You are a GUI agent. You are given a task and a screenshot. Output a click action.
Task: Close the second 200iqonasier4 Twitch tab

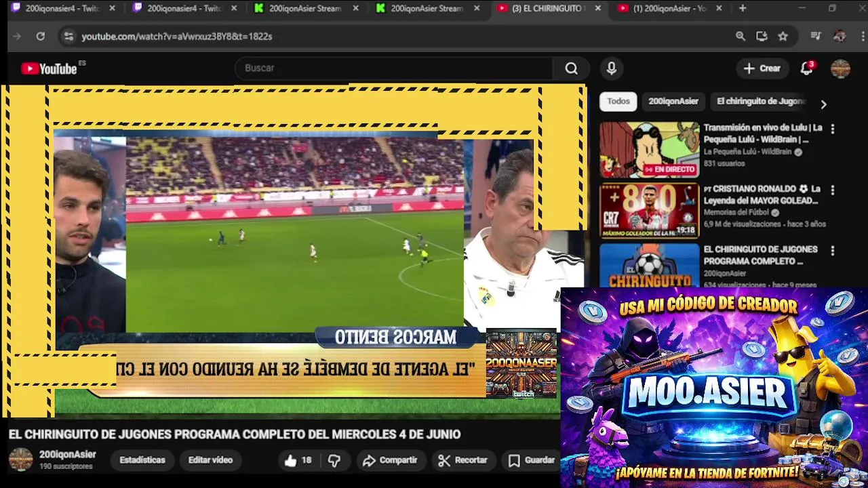pyautogui.click(x=234, y=9)
